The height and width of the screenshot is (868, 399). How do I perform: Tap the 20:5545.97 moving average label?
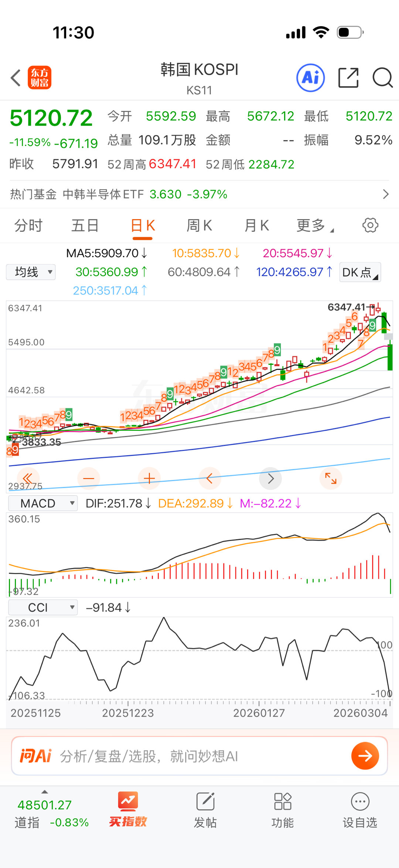[297, 253]
